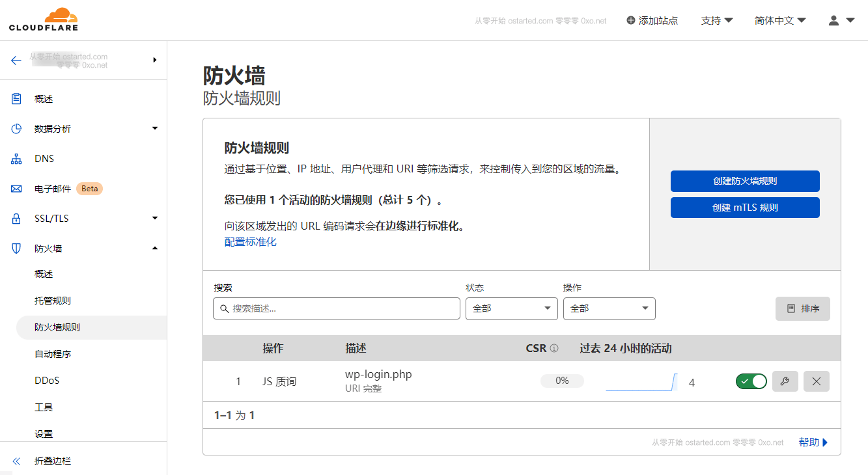This screenshot has height=475, width=868.
Task: Click the 操作 column header
Action: click(273, 348)
